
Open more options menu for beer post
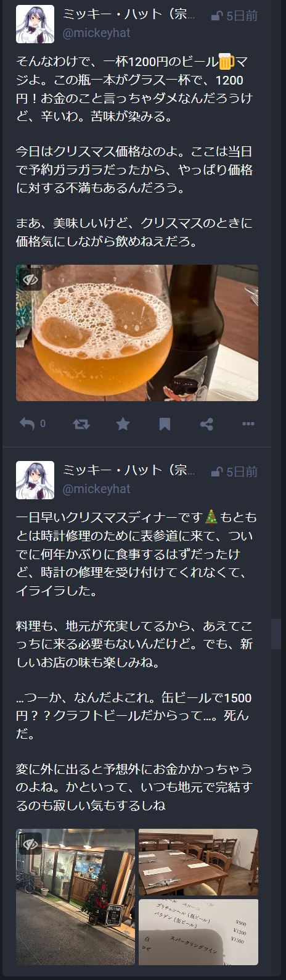[248, 424]
